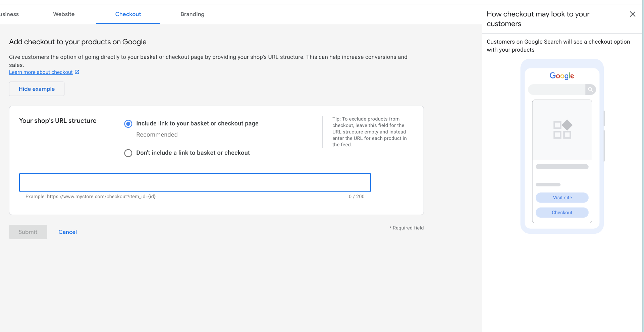The height and width of the screenshot is (332, 644).
Task: Open the Branding tab
Action: [192, 14]
